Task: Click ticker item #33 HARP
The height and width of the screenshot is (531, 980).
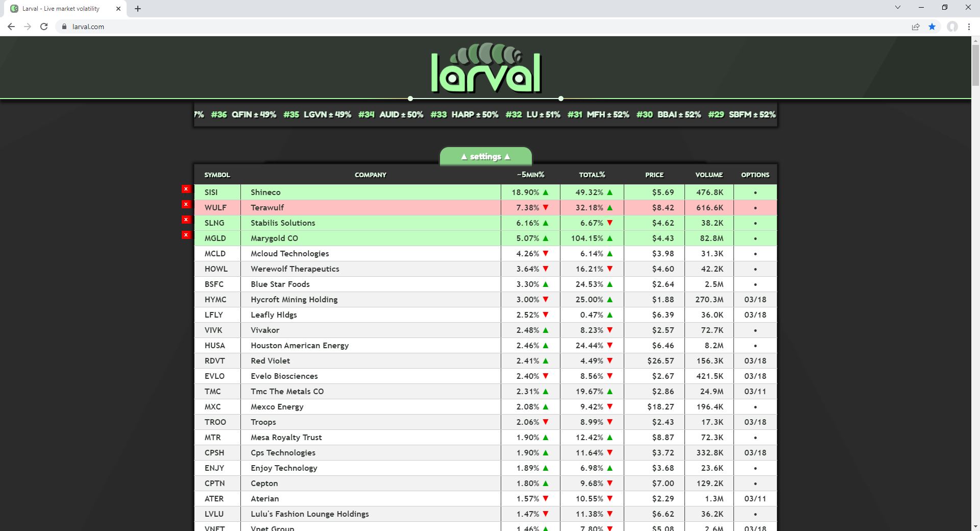Action: [x=464, y=114]
